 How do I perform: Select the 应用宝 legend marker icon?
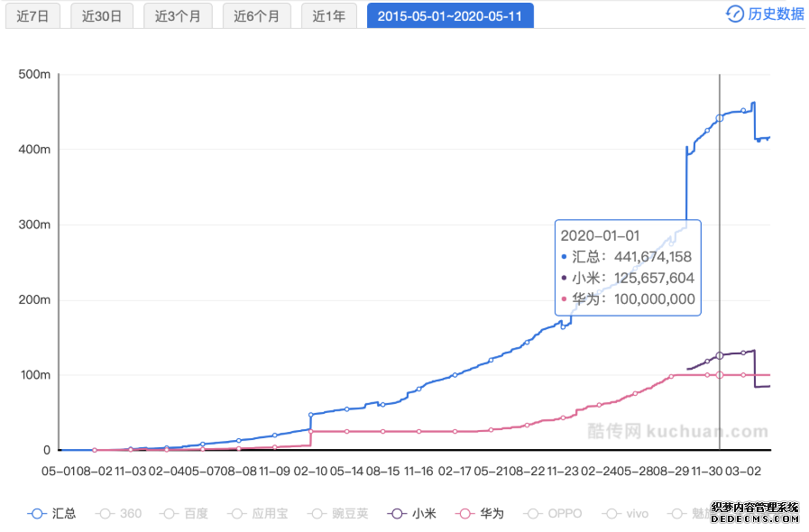coord(235,513)
